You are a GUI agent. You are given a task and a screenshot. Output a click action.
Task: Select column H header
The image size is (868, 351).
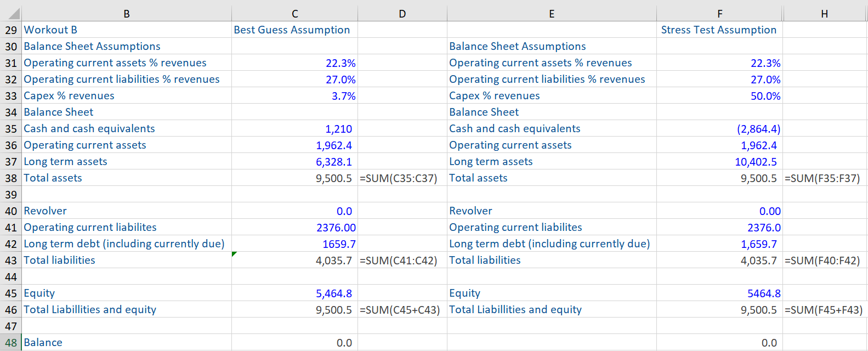(x=824, y=14)
